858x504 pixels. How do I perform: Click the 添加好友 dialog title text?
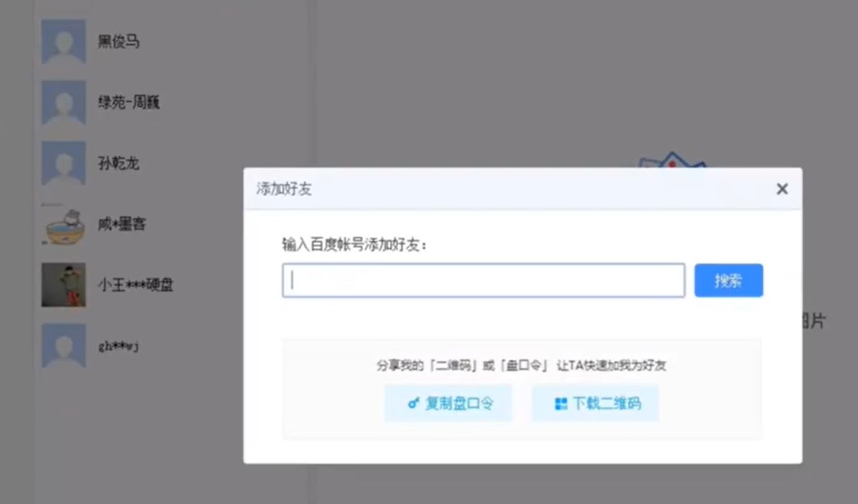click(x=284, y=189)
